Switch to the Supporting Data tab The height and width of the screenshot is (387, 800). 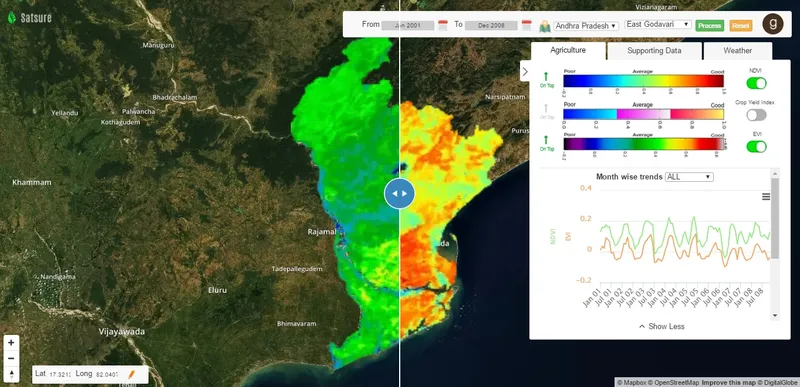coord(654,50)
